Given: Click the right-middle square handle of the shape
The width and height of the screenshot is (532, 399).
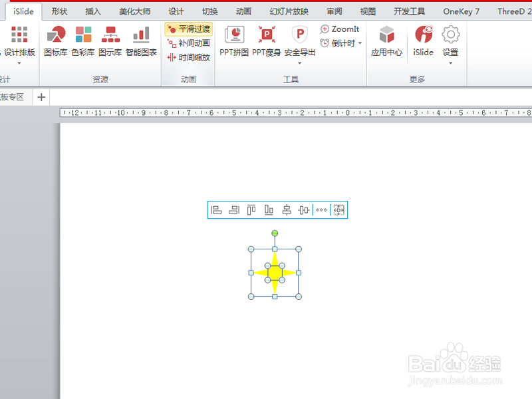Looking at the screenshot, I should coord(299,273).
